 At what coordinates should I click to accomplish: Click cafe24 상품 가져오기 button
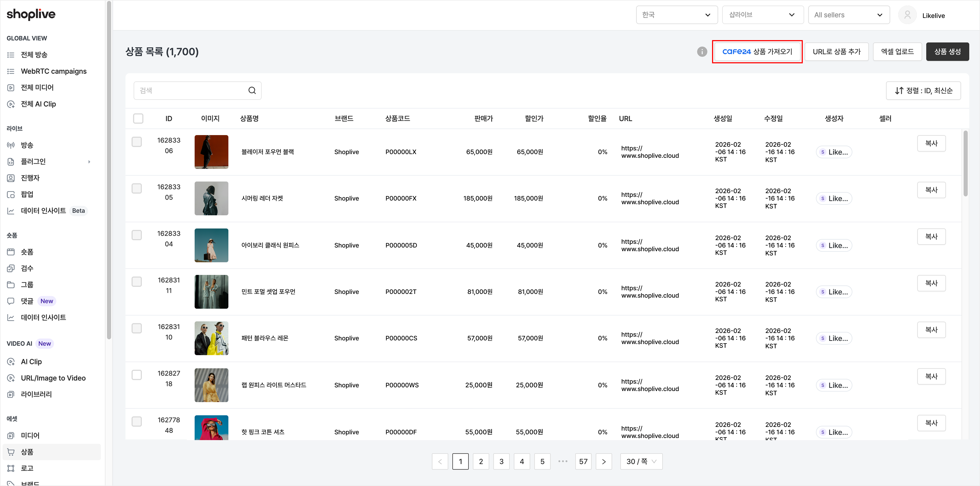click(x=757, y=52)
